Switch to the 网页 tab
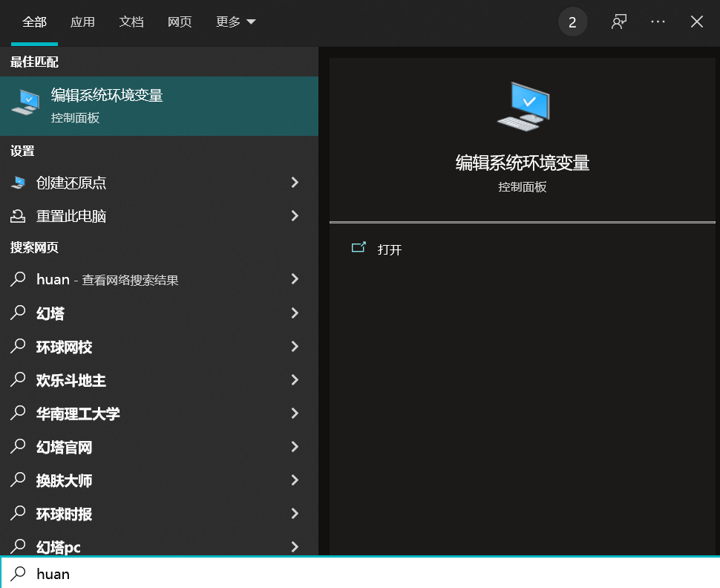 click(180, 22)
